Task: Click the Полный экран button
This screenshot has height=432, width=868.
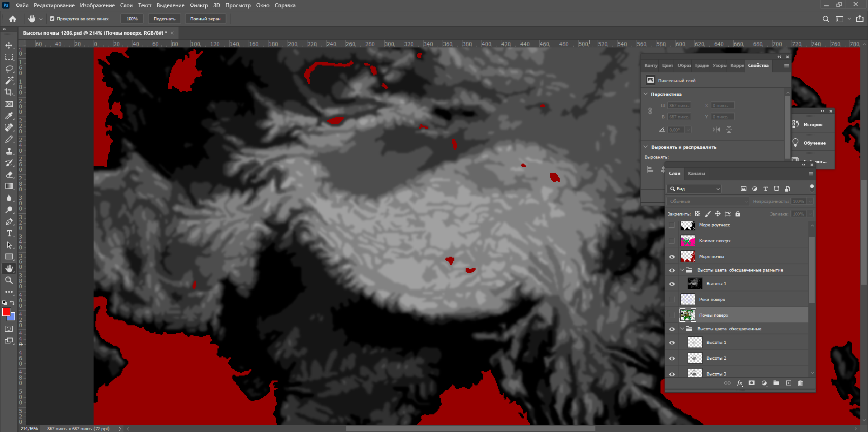Action: coord(205,19)
